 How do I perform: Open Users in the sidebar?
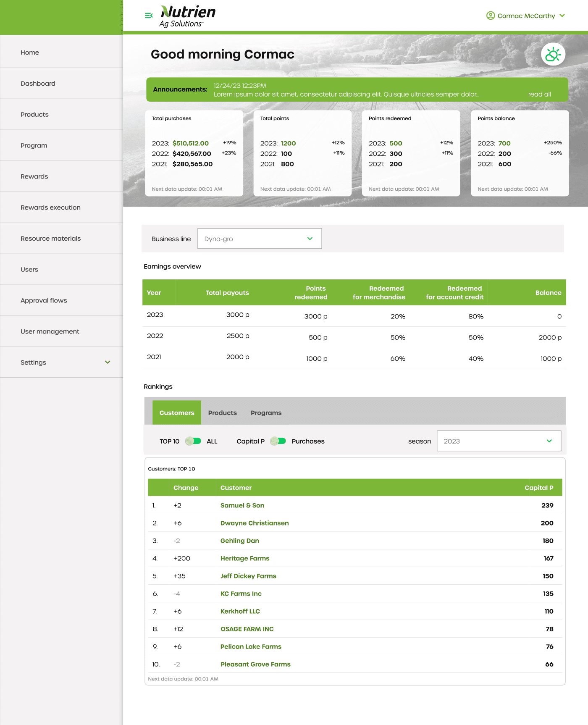pyautogui.click(x=61, y=270)
